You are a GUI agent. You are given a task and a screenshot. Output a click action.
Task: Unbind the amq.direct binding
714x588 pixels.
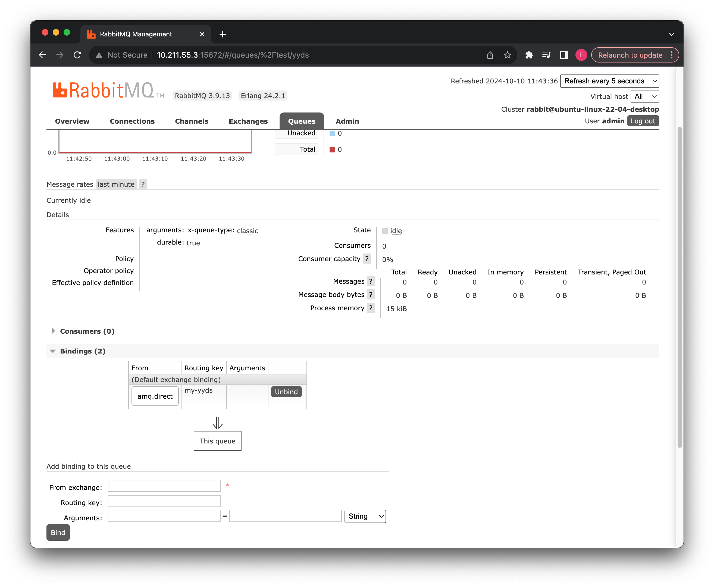tap(286, 392)
